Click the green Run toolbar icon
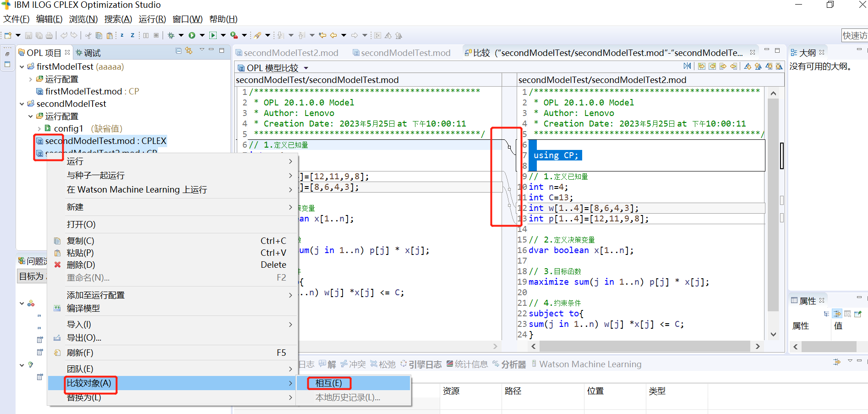 click(x=192, y=35)
